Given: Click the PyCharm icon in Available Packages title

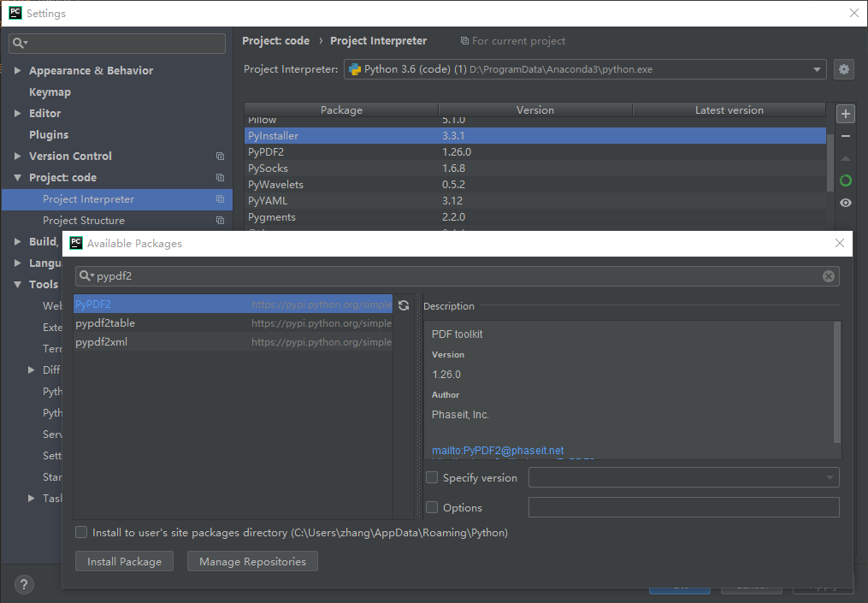Looking at the screenshot, I should point(76,243).
